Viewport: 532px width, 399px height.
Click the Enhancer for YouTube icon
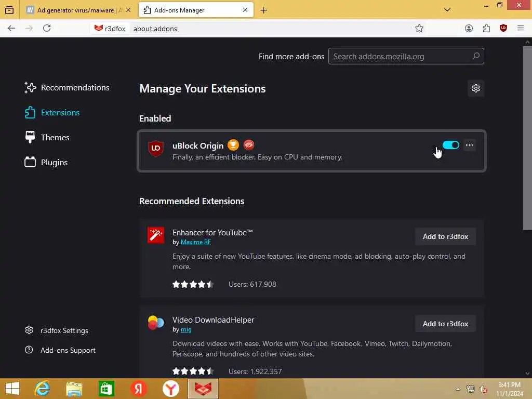tap(156, 235)
